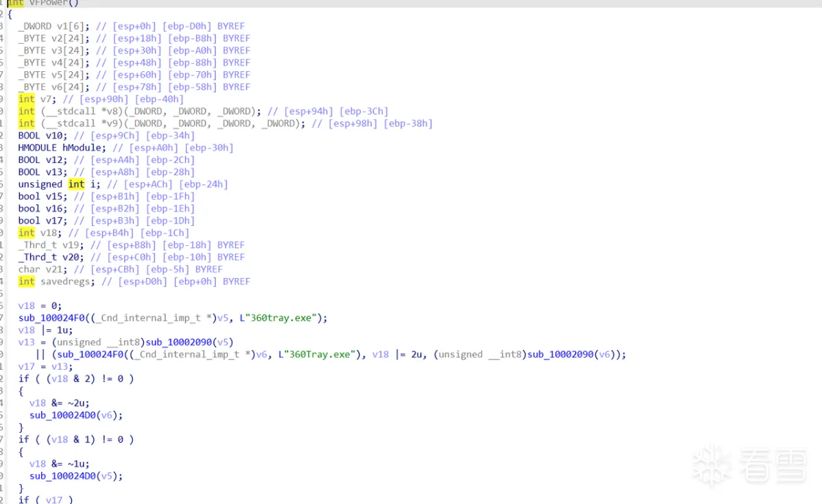Select the "_BYTE v6[24];" declaration
822x504 pixels.
pyautogui.click(x=54, y=87)
